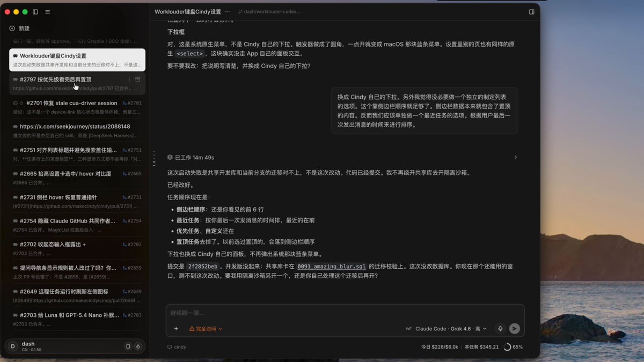The height and width of the screenshot is (362, 644).
Task: Toggle the right panel icon in title bar
Action: click(531, 12)
